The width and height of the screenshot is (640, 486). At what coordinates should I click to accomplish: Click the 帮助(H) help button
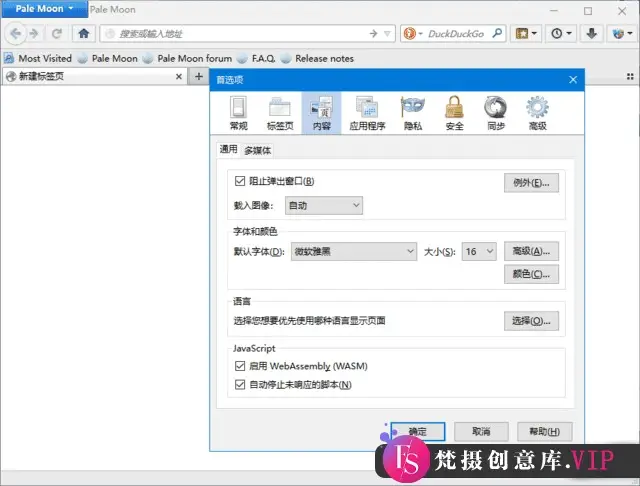[x=544, y=432]
